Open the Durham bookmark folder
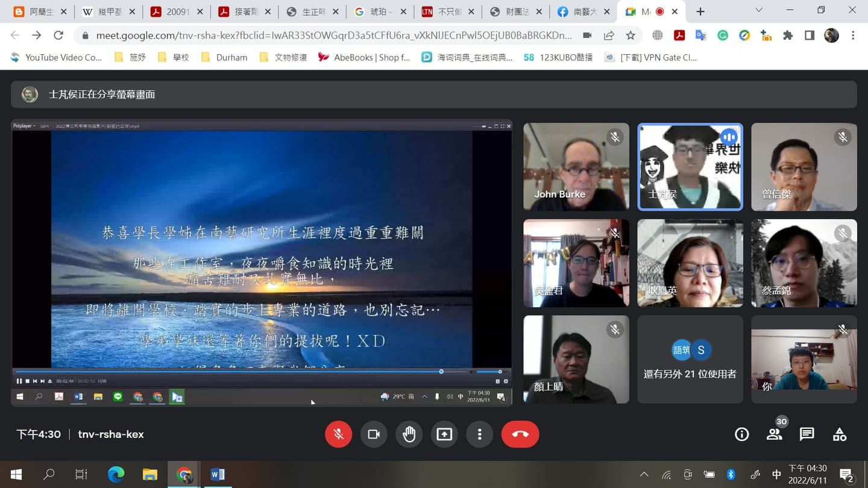Image resolution: width=868 pixels, height=488 pixels. click(224, 57)
